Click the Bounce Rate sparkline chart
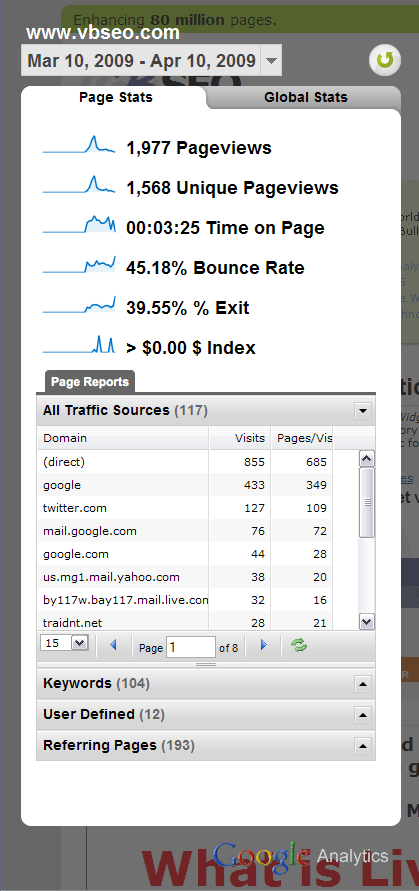419x891 pixels. coord(79,265)
